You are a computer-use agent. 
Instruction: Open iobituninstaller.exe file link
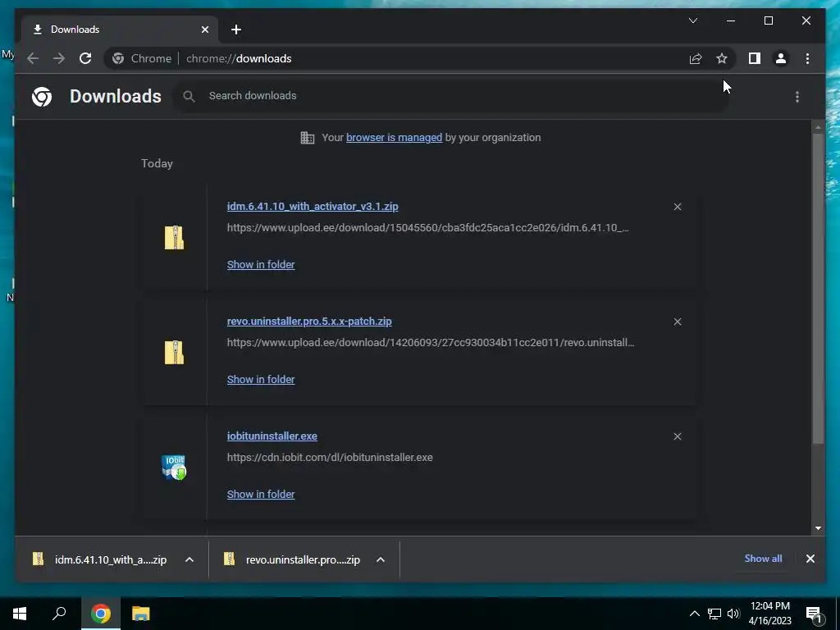coord(272,436)
